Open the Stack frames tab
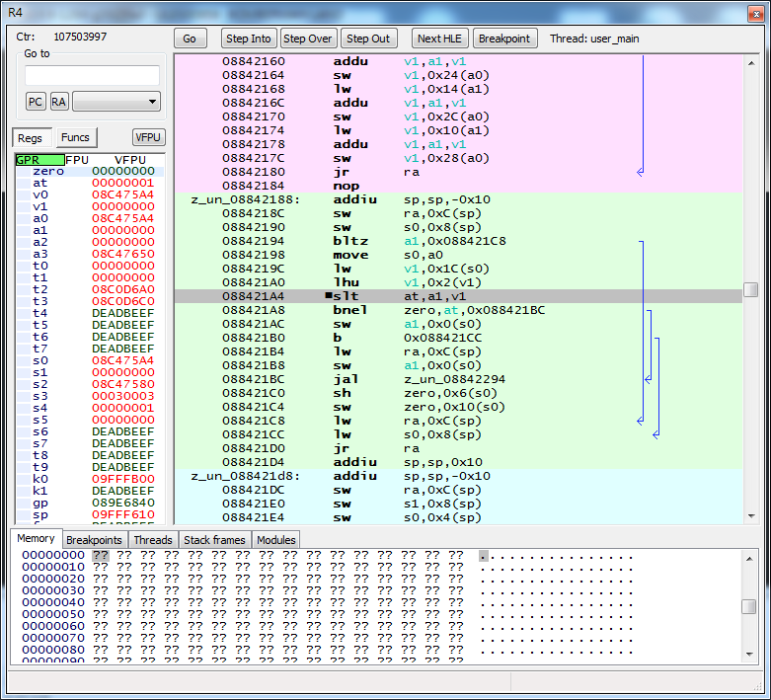771x700 pixels. pos(214,540)
